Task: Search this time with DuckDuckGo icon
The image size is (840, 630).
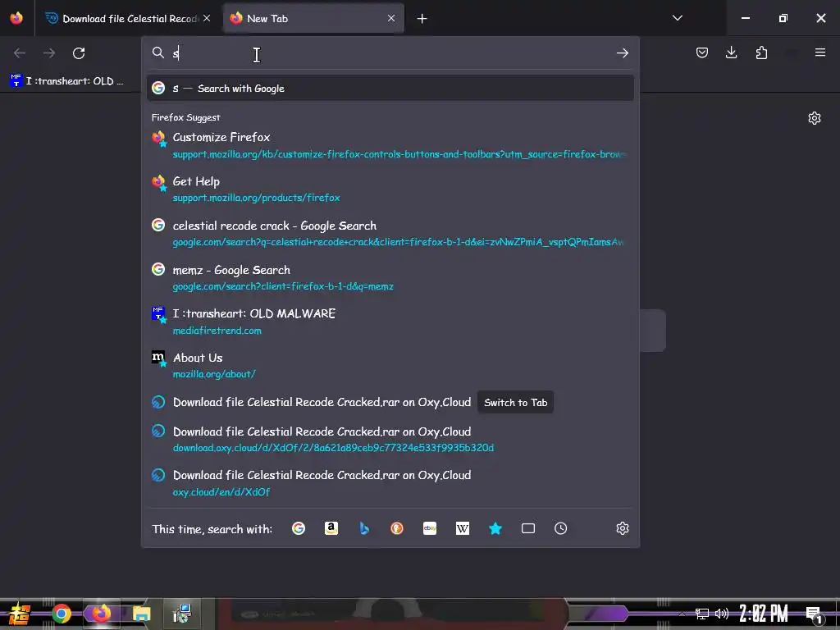Action: tap(397, 529)
